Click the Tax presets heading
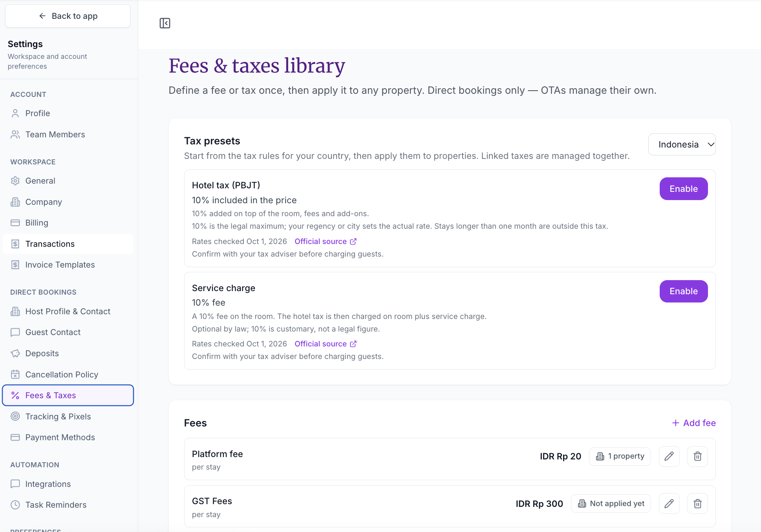 tap(212, 141)
